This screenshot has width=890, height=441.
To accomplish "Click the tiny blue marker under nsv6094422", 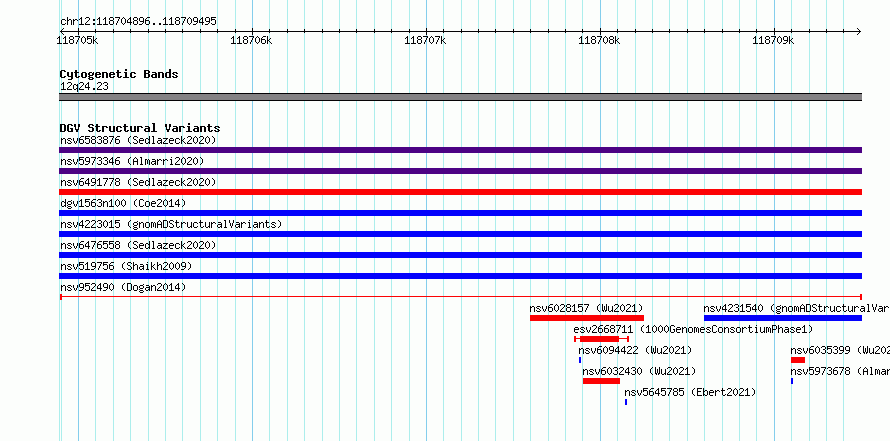I will coord(580,360).
